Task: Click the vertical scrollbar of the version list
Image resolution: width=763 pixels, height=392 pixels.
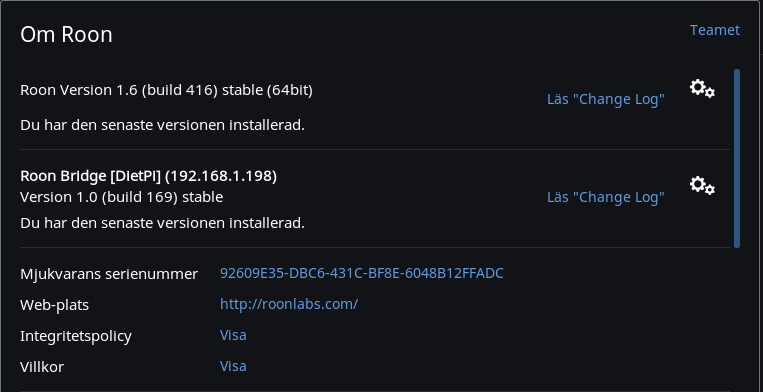Action: [737, 159]
